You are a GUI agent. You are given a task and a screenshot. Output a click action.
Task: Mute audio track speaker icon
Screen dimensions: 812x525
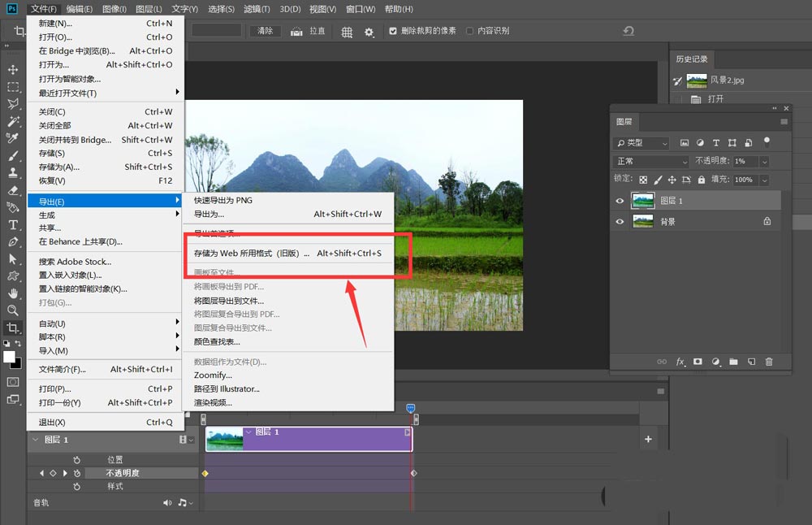pos(166,503)
